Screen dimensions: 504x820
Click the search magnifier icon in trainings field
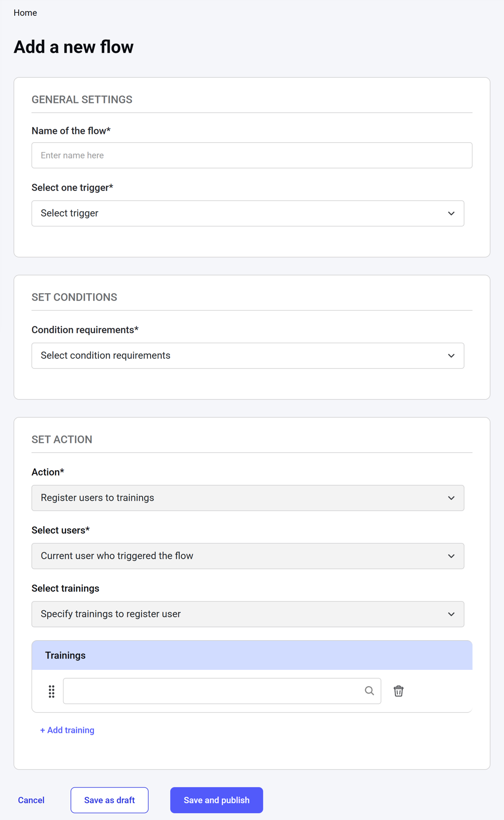click(x=369, y=691)
